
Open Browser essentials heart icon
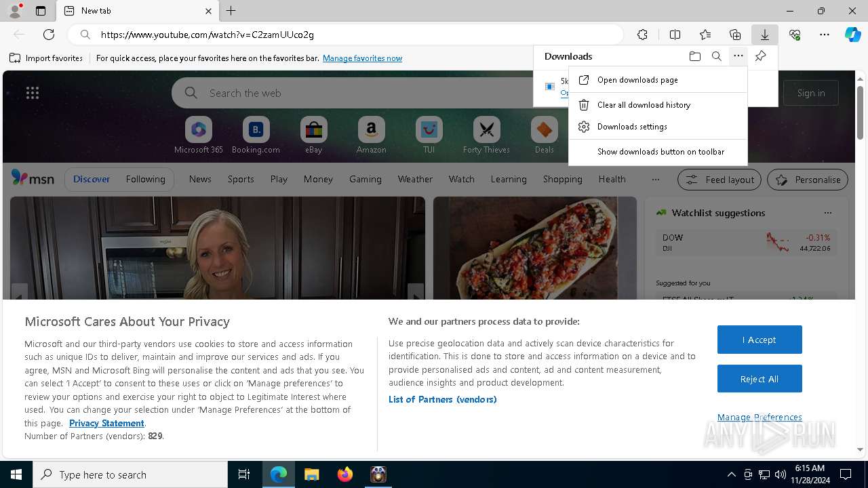pos(795,35)
